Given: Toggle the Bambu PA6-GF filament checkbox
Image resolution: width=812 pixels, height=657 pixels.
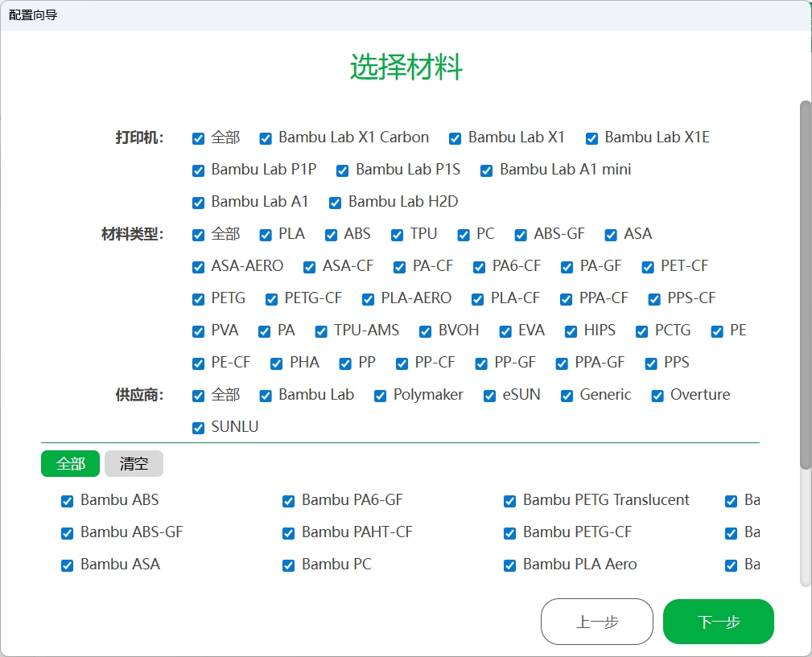Looking at the screenshot, I should [288, 501].
